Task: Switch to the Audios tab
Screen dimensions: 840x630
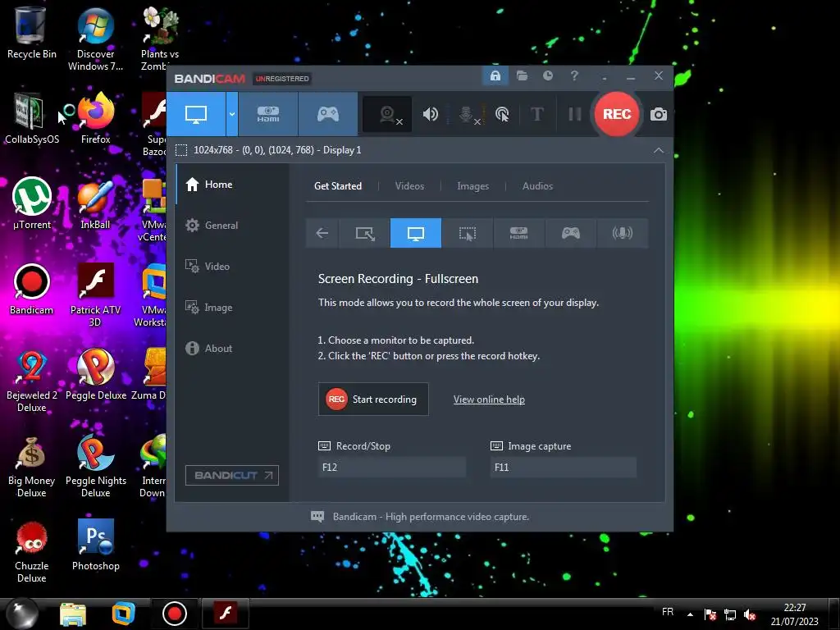Action: [537, 186]
